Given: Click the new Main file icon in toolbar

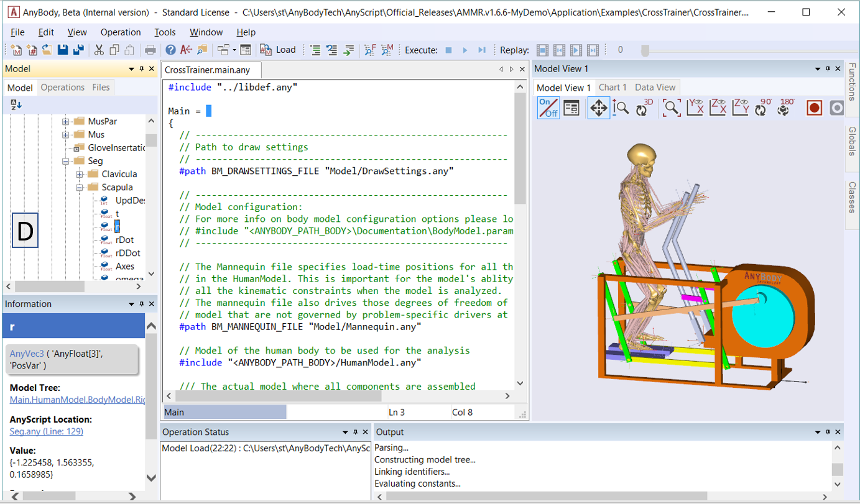Looking at the screenshot, I should coord(16,50).
